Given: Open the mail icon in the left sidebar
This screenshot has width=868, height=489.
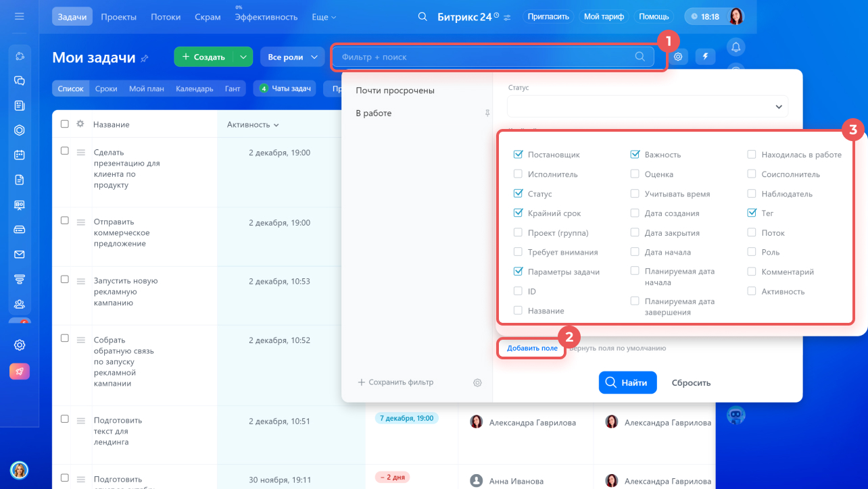Looking at the screenshot, I should coord(20,255).
